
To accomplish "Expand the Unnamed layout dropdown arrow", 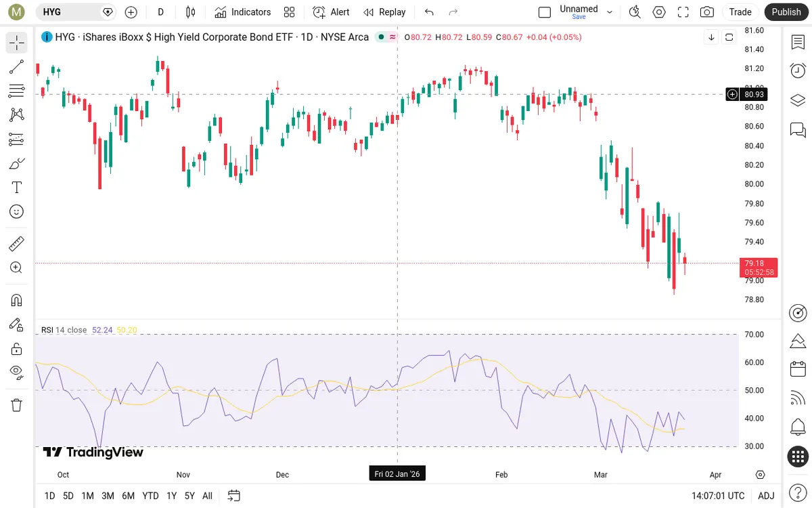I will 610,12.
